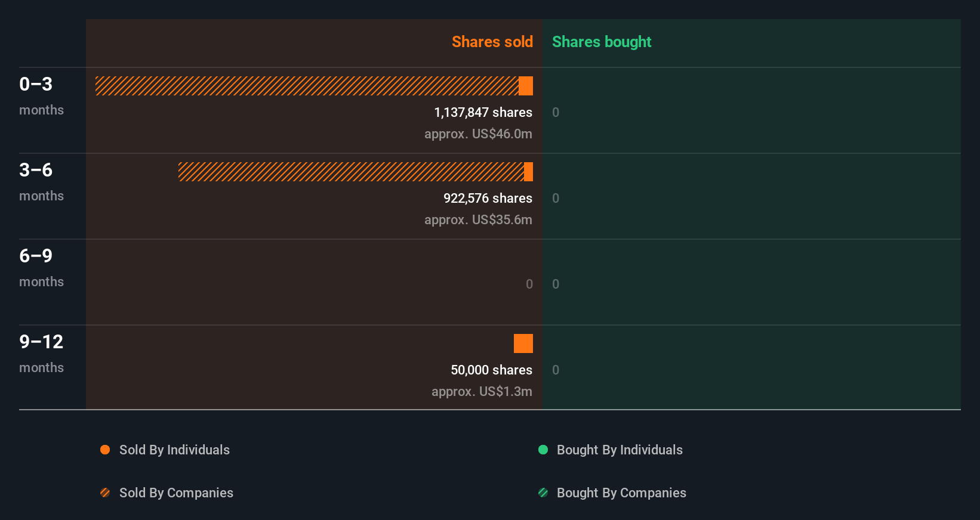Image resolution: width=980 pixels, height=520 pixels.
Task: Click the shares bought zero in 6–9 months row
Action: [x=556, y=284]
